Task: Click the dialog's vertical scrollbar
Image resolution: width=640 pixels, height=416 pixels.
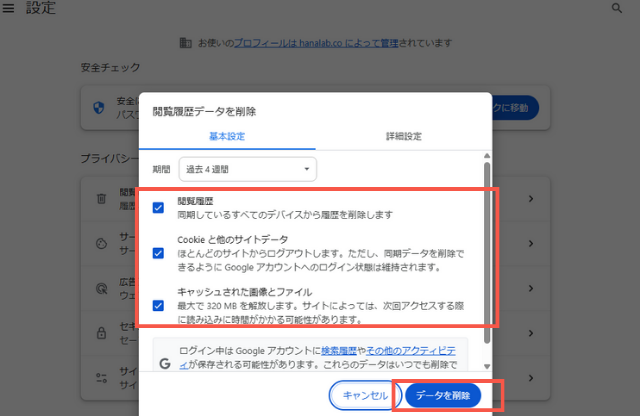Action: pyautogui.click(x=486, y=240)
